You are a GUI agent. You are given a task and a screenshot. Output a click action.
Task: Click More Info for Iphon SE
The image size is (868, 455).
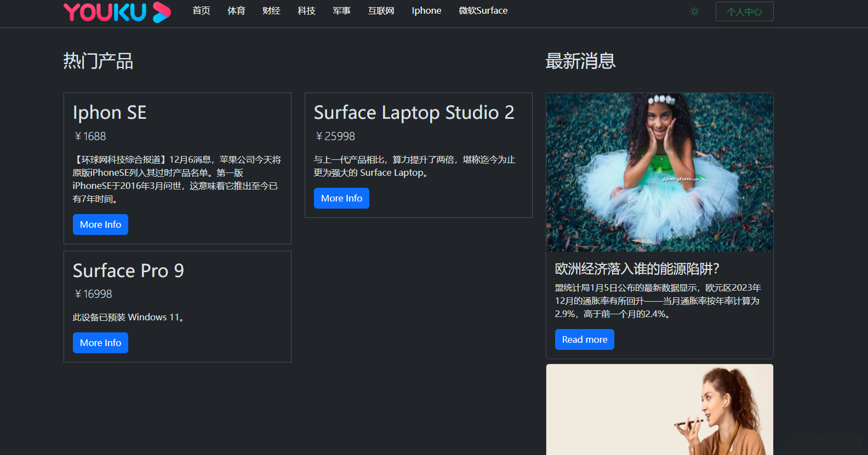(100, 224)
